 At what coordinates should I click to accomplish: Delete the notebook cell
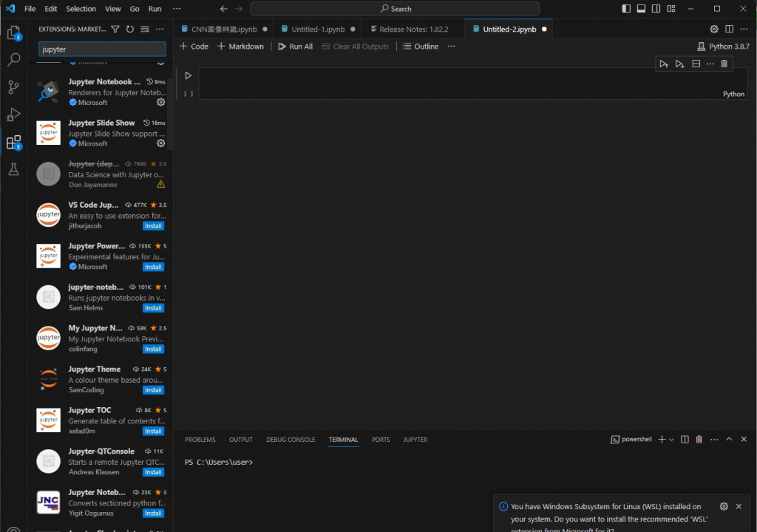(724, 64)
